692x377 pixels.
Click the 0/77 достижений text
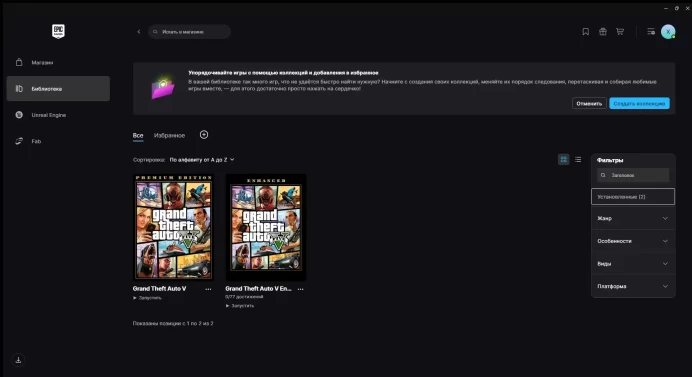pos(244,297)
